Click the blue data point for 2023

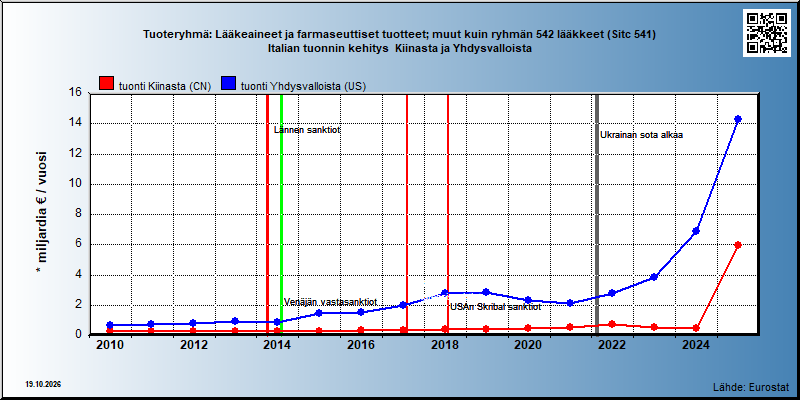click(x=654, y=277)
